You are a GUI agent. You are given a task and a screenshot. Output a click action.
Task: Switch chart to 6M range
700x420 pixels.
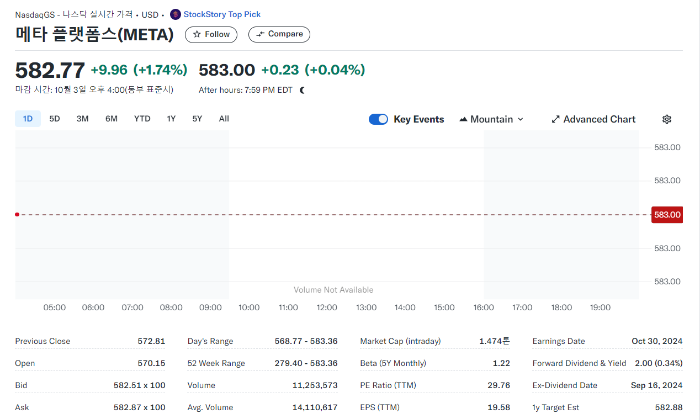pyautogui.click(x=111, y=119)
